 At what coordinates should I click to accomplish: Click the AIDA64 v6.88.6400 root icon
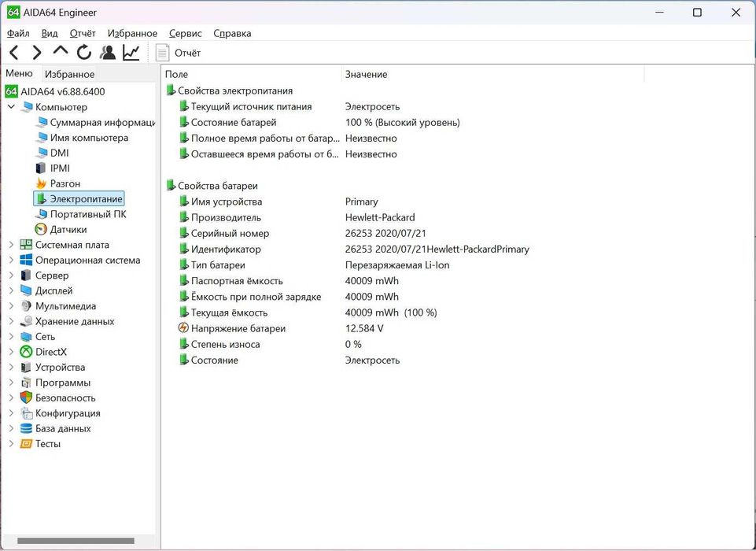click(x=12, y=91)
